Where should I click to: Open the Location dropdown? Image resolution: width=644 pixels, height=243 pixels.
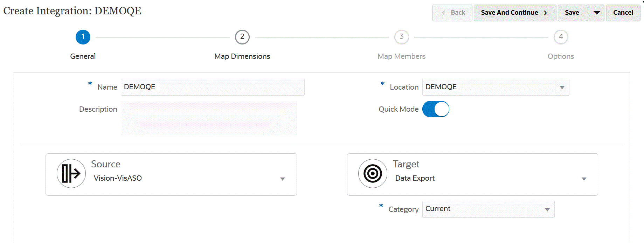click(562, 88)
